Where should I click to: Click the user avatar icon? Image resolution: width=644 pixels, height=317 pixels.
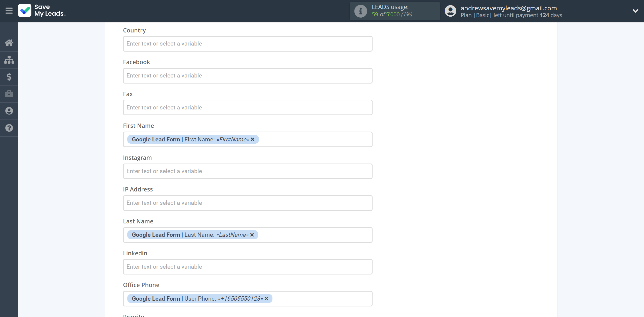point(450,11)
